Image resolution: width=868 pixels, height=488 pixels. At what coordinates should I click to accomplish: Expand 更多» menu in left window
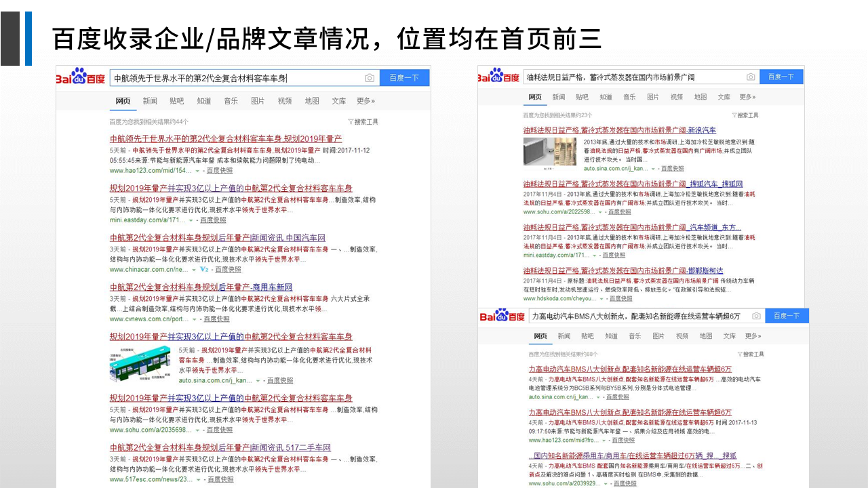(366, 101)
